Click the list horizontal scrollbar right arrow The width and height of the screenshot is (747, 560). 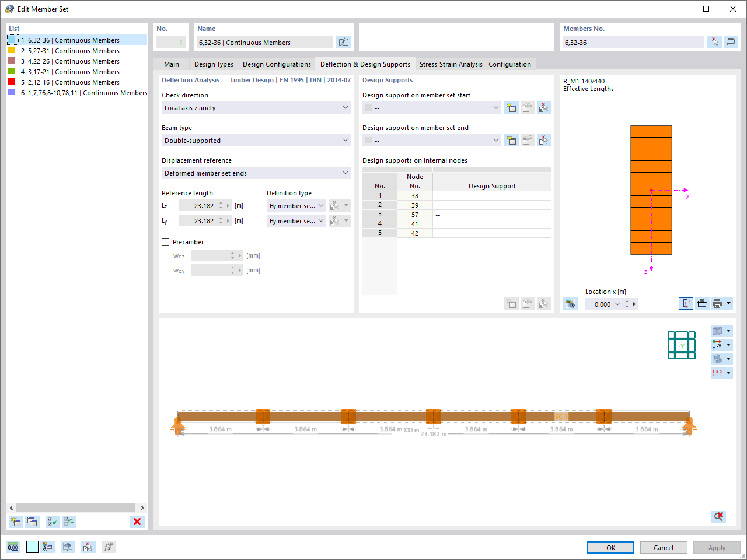[x=142, y=508]
